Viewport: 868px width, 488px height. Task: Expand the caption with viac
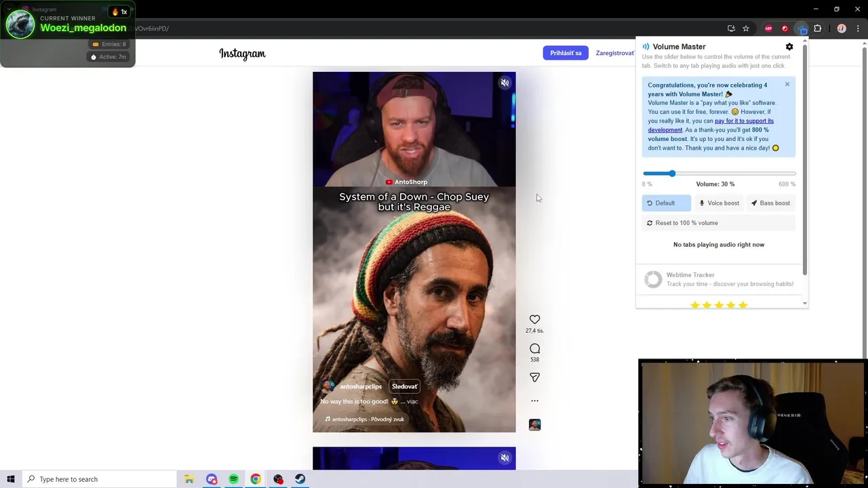(x=412, y=401)
